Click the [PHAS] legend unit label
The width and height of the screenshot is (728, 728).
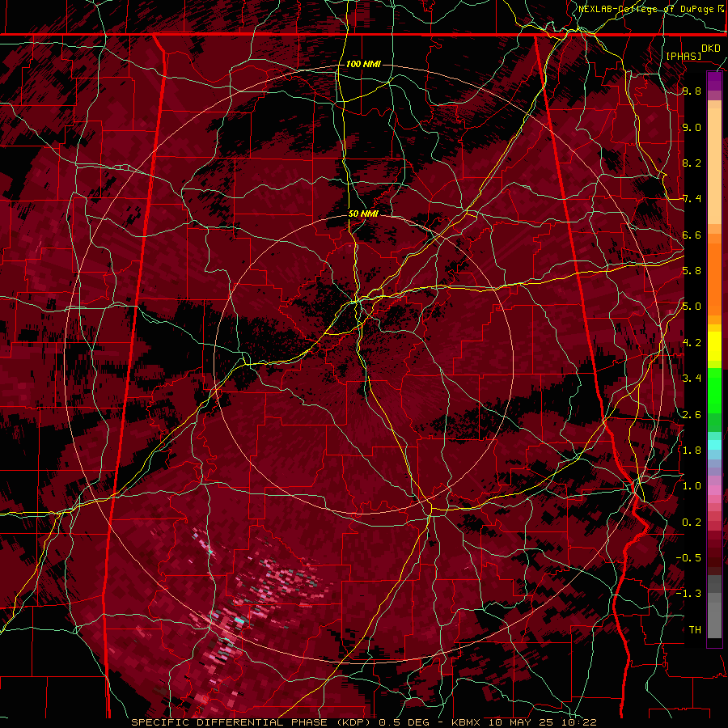tap(684, 56)
